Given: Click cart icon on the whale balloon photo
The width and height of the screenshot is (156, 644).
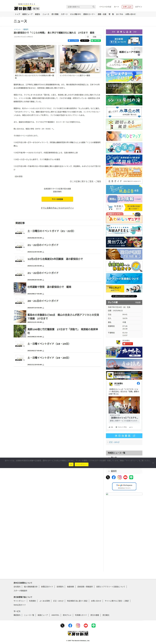Looking at the screenshot, I should pos(97,70).
